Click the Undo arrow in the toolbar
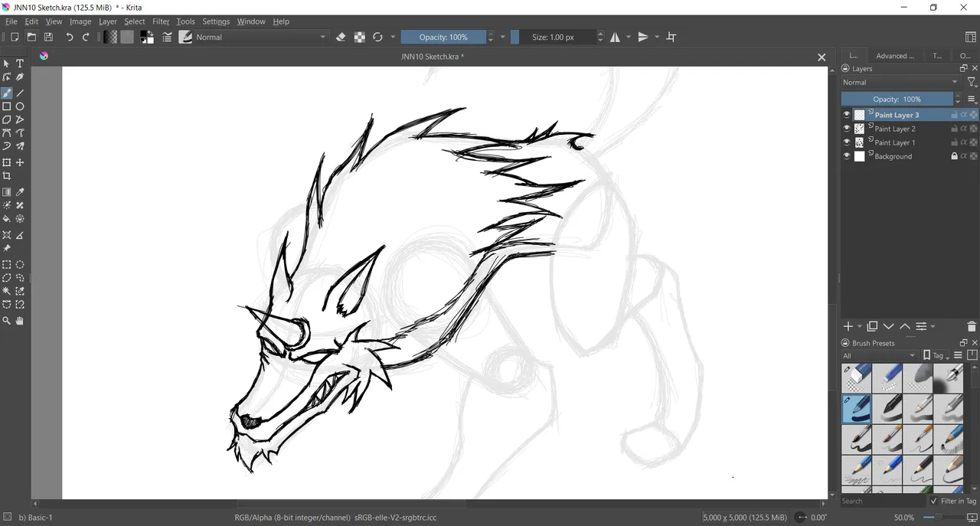 coord(69,37)
